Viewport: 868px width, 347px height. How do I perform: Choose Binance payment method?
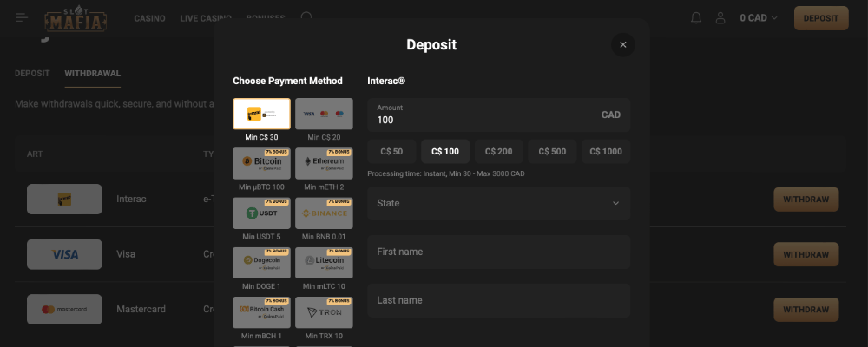click(324, 213)
